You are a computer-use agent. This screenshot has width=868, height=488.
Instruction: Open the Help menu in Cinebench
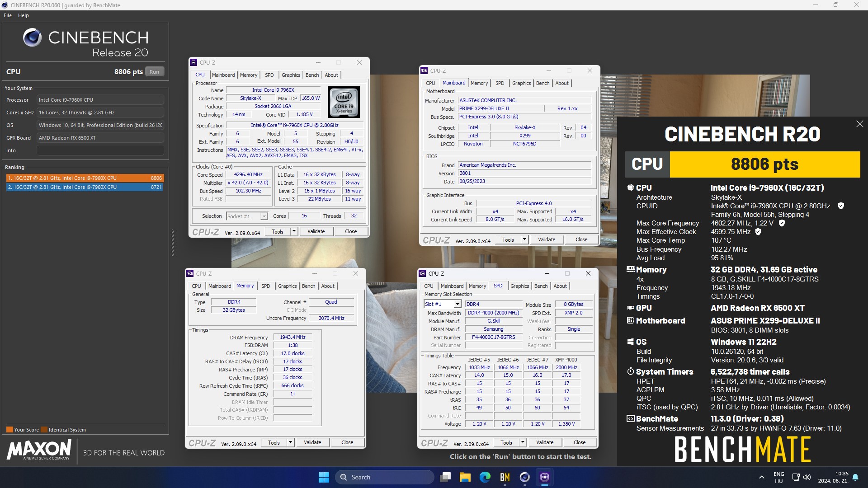click(x=24, y=15)
